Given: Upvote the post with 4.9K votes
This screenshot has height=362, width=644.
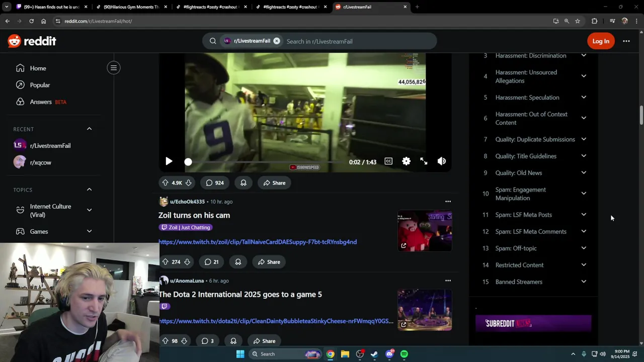Looking at the screenshot, I should click(x=165, y=183).
